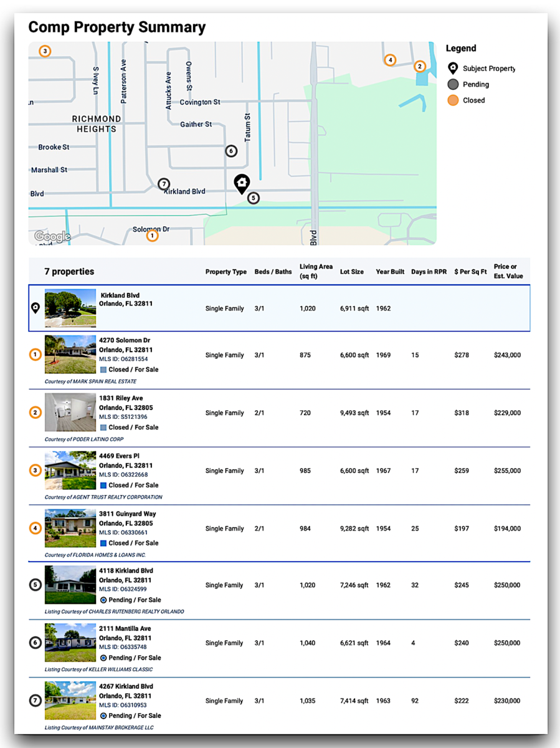Open the 2111 Mantilla Ave photo thumbnail

[x=70, y=643]
